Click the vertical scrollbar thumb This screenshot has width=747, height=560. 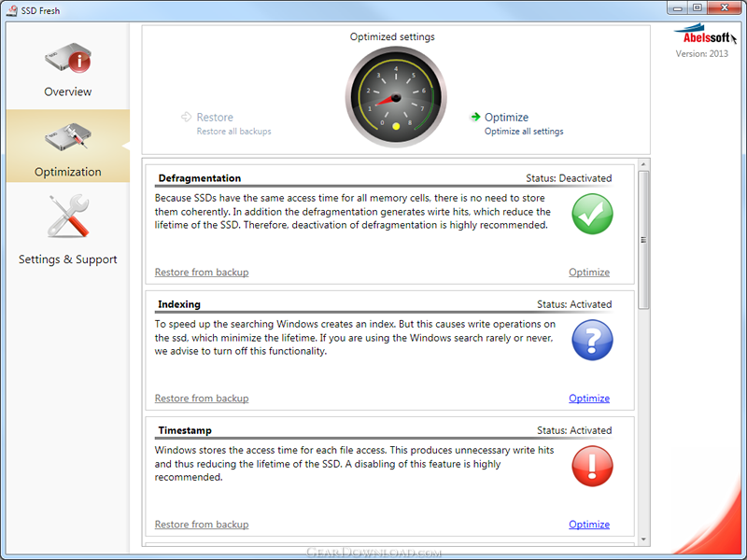(x=643, y=240)
